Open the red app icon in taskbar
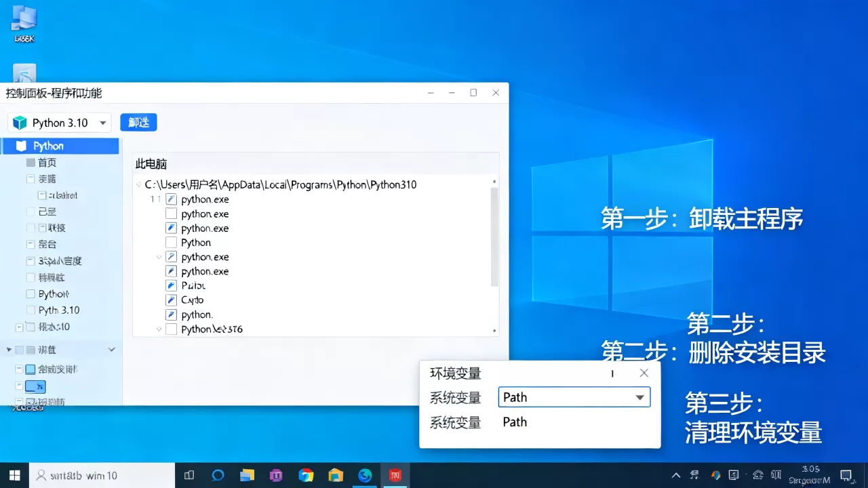Screen dimensions: 868x488 point(394,475)
